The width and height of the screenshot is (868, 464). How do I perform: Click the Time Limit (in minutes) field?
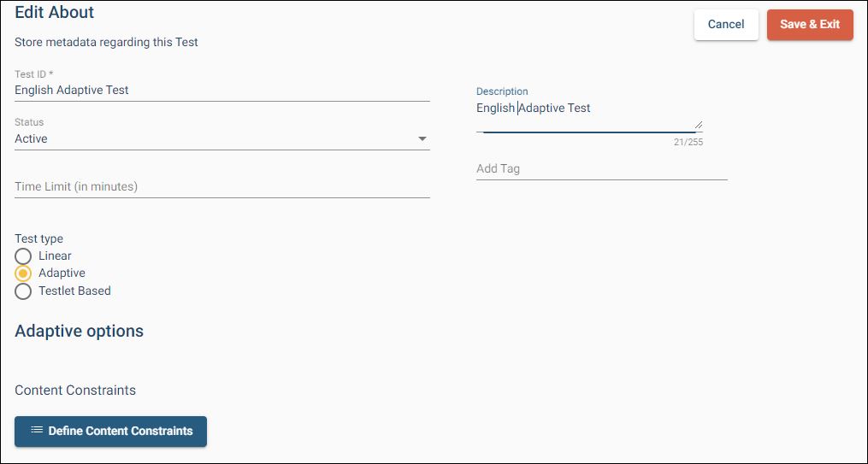221,186
